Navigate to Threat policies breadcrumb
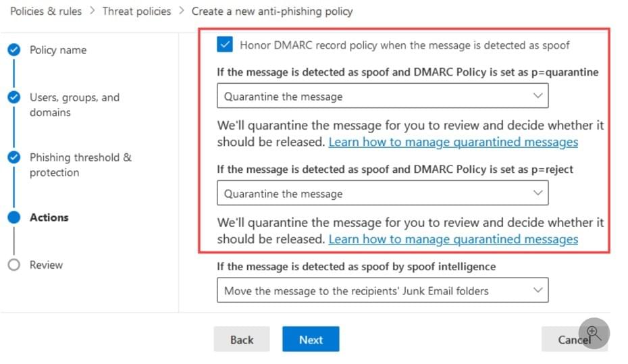Screen dimensions: 628x364 pyautogui.click(x=136, y=11)
